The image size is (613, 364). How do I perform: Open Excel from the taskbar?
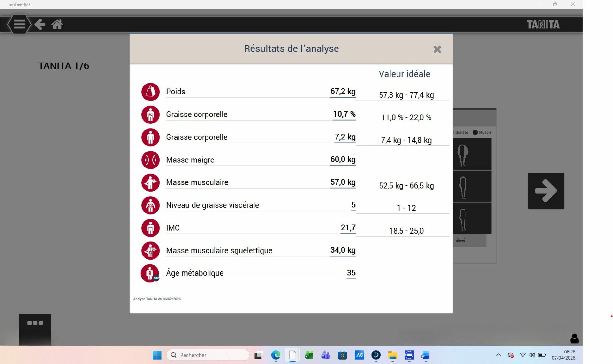pos(308,355)
